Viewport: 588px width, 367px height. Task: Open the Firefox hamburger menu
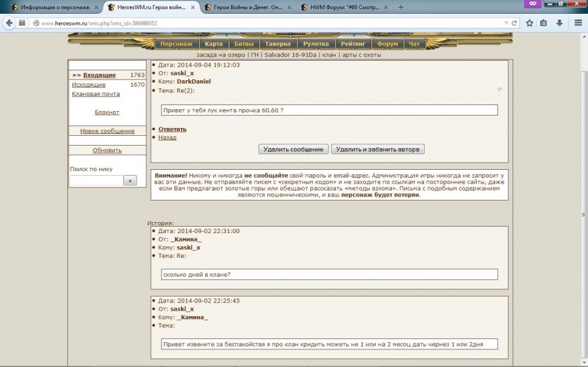click(x=578, y=23)
